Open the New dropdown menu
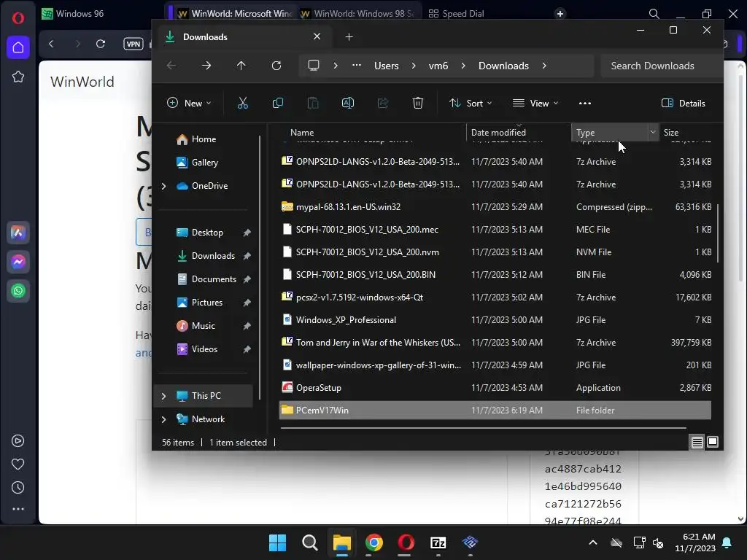Viewport: 747px width, 560px height. point(189,104)
